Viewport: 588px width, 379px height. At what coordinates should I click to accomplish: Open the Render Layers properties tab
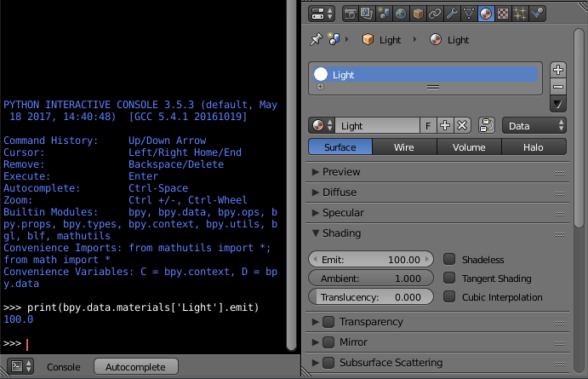[367, 14]
